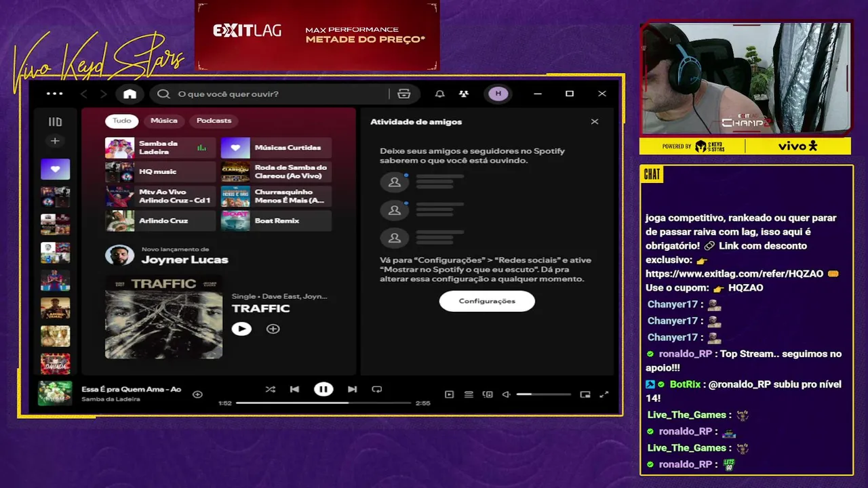Image resolution: width=868 pixels, height=488 pixels.
Task: Open the mini player icon
Action: pyautogui.click(x=585, y=394)
